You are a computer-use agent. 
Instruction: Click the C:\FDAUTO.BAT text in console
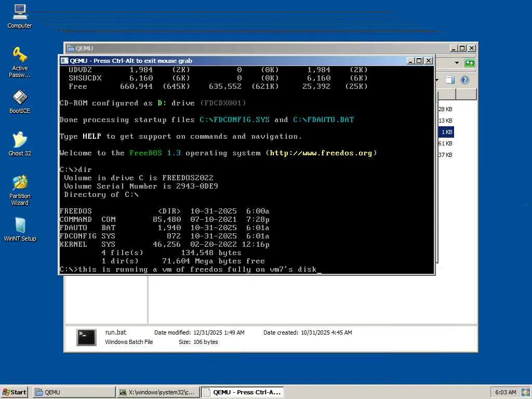pyautogui.click(x=323, y=120)
